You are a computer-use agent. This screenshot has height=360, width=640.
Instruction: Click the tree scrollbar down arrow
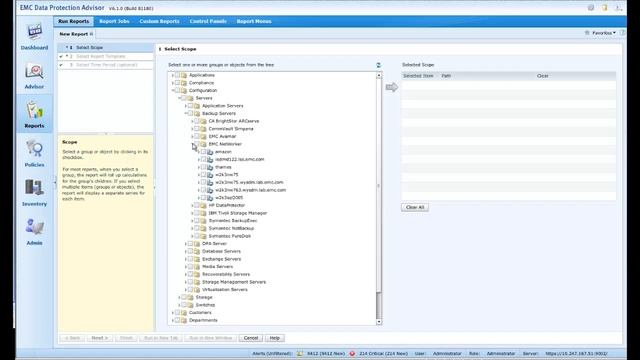coord(379,322)
